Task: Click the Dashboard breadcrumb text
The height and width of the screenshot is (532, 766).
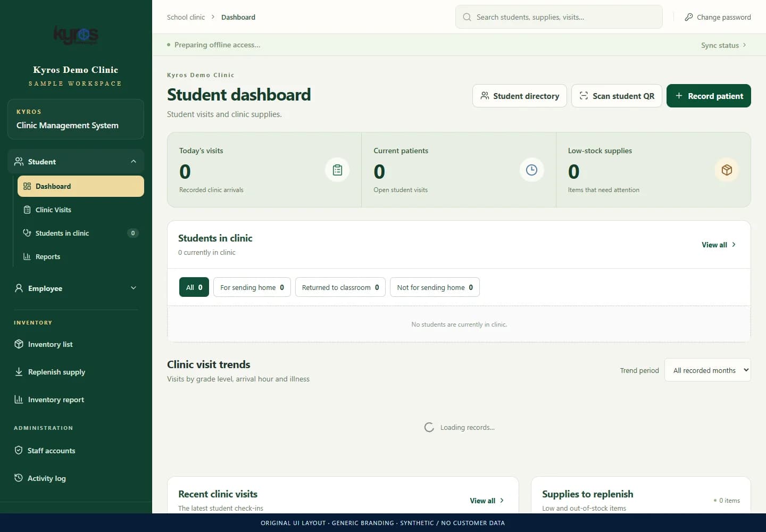Action: pyautogui.click(x=238, y=17)
